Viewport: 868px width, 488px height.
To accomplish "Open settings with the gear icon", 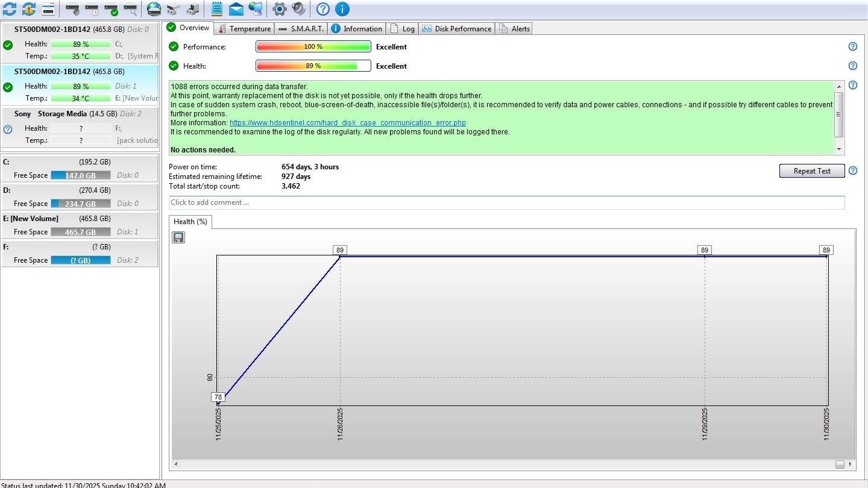I will (x=279, y=9).
